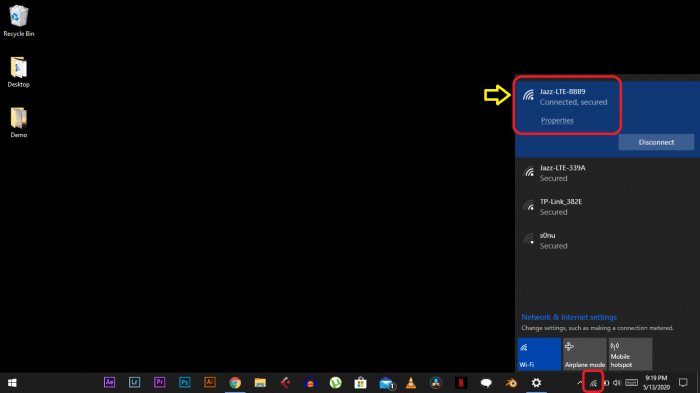Select the Jazz-LTE-339A network
700x393 pixels.
click(x=608, y=173)
